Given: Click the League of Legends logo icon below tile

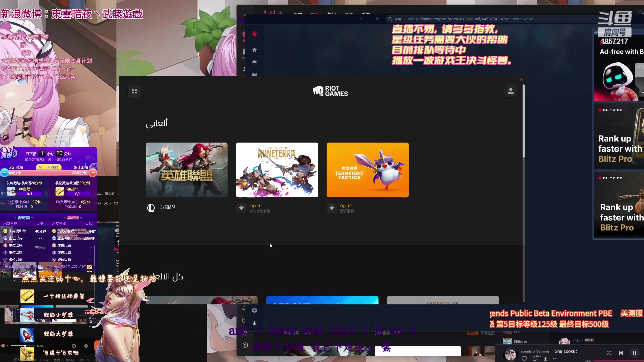Looking at the screenshot, I should (151, 208).
